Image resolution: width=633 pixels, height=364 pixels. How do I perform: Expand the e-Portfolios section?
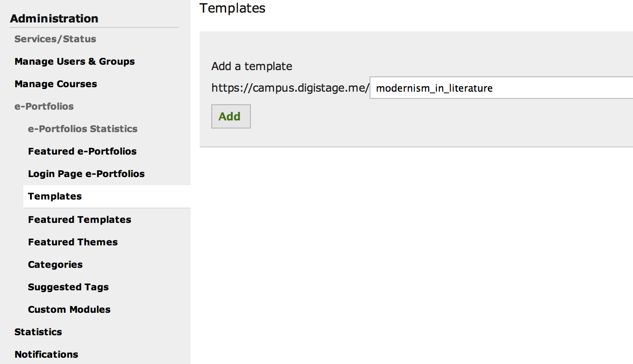coord(43,106)
